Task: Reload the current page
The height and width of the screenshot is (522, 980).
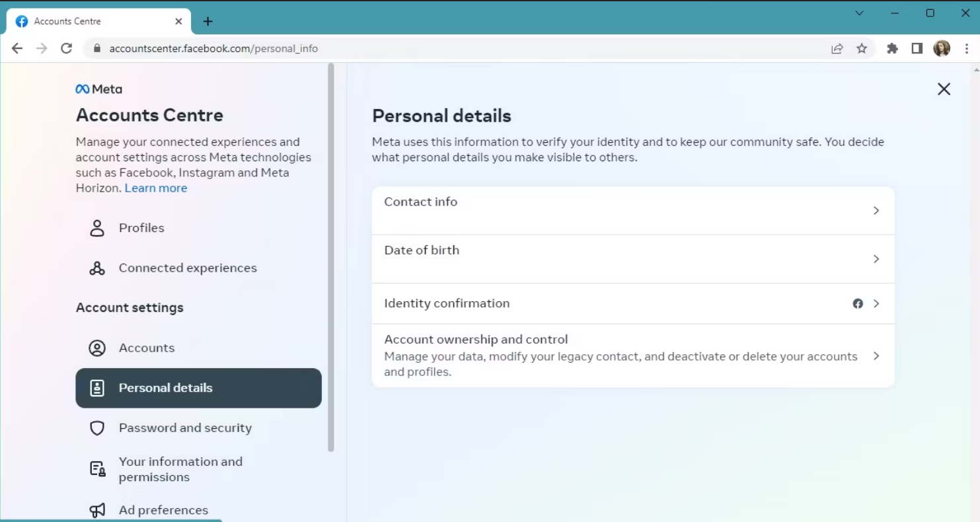Action: [66, 48]
